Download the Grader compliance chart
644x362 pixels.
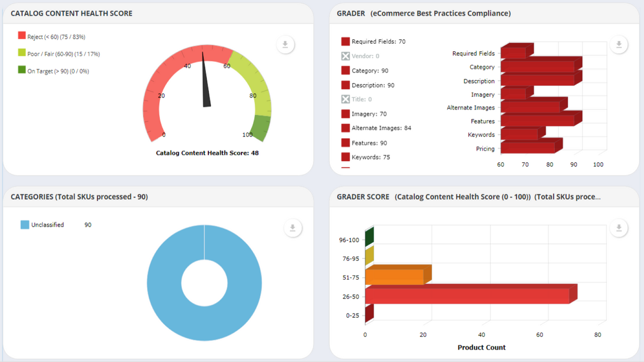point(619,45)
